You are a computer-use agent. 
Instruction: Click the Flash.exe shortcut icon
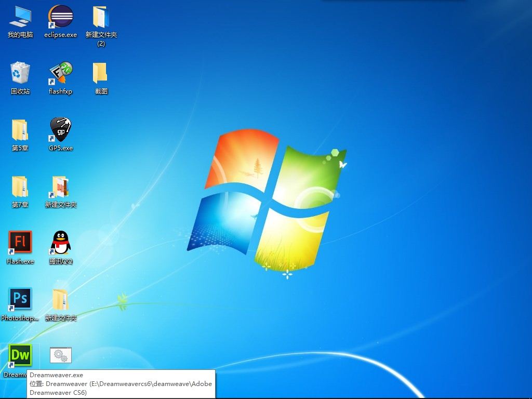[20, 242]
